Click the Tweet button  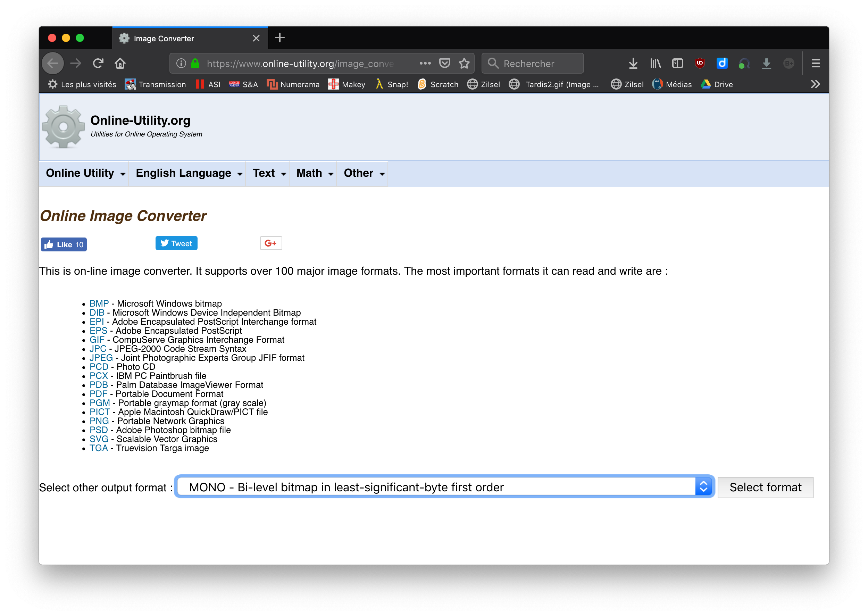(x=176, y=243)
